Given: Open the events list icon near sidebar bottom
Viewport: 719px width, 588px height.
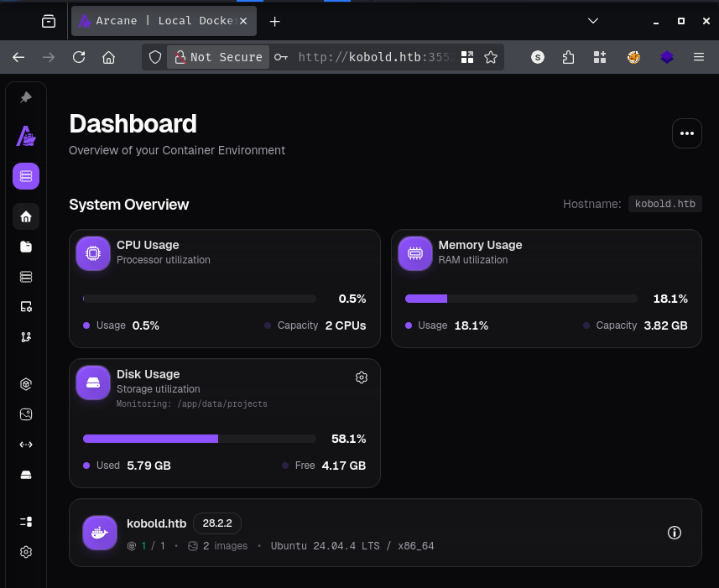Looking at the screenshot, I should tap(26, 522).
